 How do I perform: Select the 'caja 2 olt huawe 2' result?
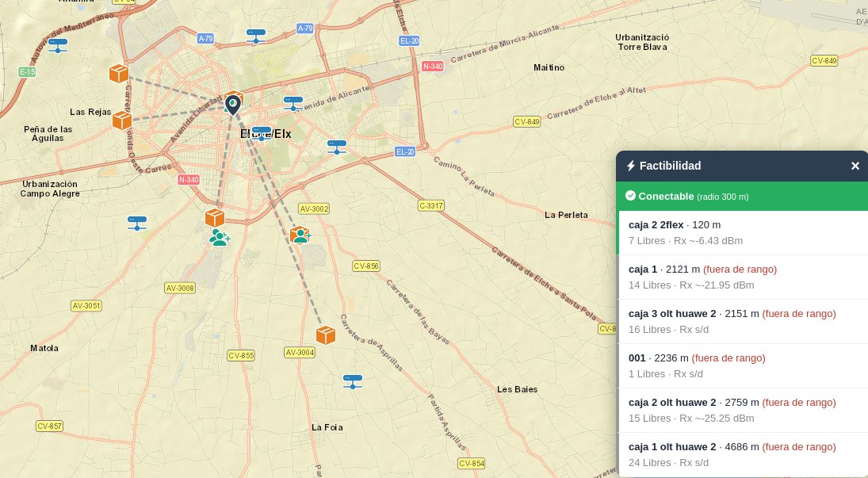tap(742, 410)
